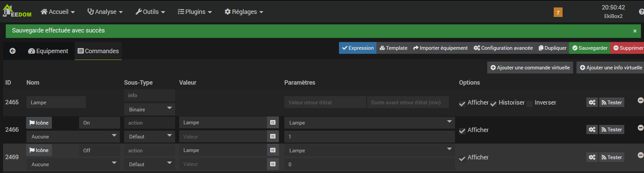Screen dimensions: 644x173
Task: Open configuration gears for Off command
Action: (x=592, y=157)
